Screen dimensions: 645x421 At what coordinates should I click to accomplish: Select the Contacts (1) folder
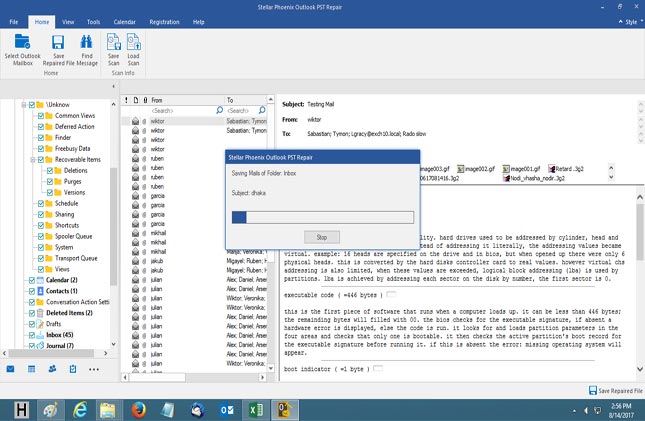pos(62,291)
